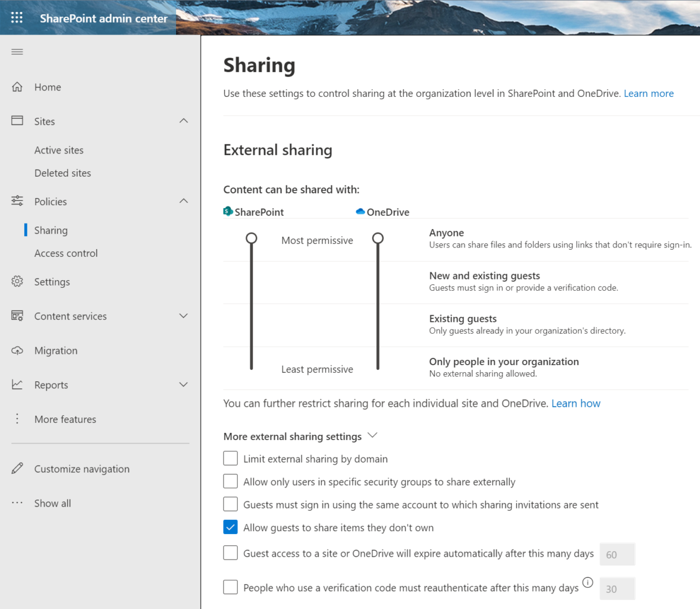Collapse the navigation with the hamburger icon

click(17, 51)
